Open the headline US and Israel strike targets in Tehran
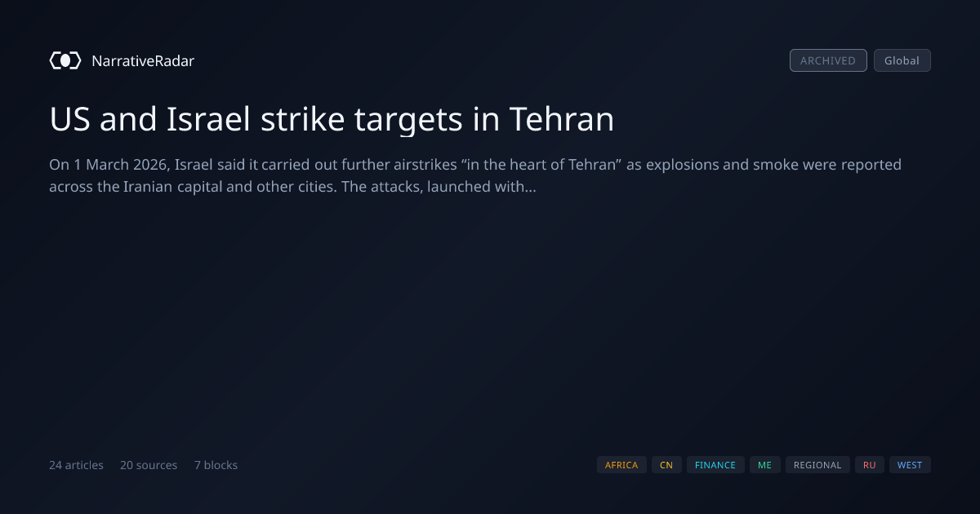Viewport: 980px width, 514px height. click(332, 120)
